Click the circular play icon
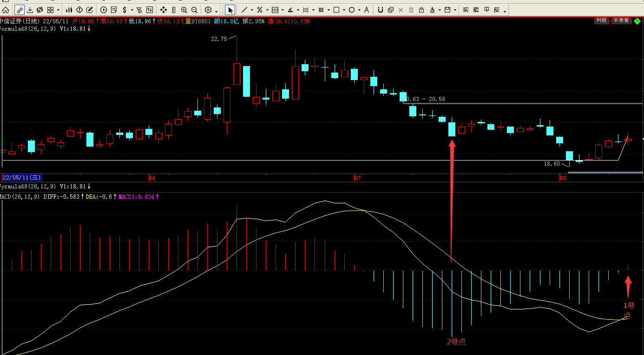The height and width of the screenshot is (355, 644). pyautogui.click(x=103, y=10)
